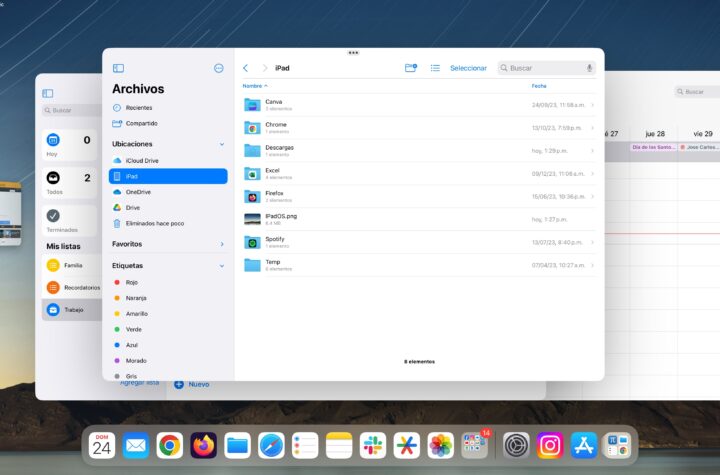Expand Spotify row disclosure chevron
This screenshot has height=475, width=720.
coord(592,242)
